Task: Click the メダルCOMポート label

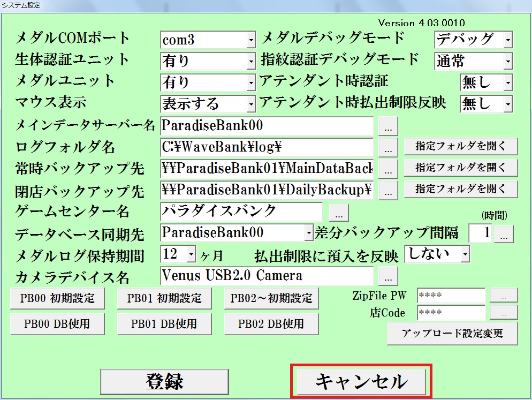Action: 72,38
